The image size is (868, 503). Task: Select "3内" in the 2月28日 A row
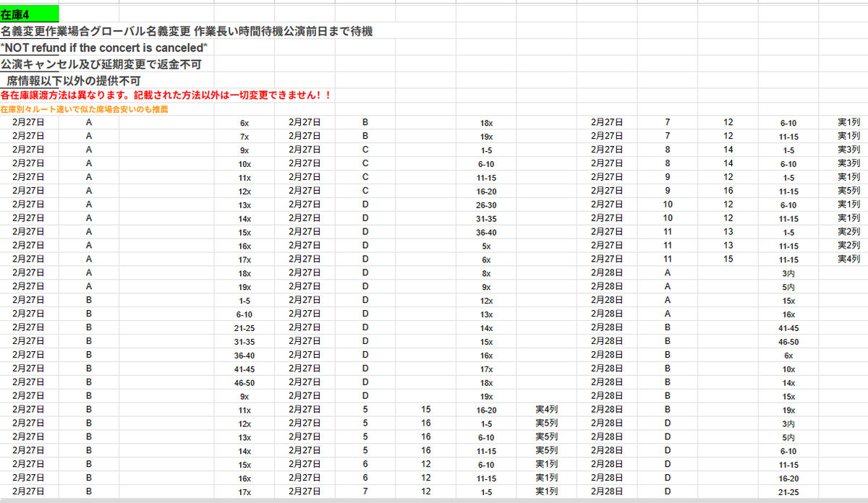tap(788, 273)
